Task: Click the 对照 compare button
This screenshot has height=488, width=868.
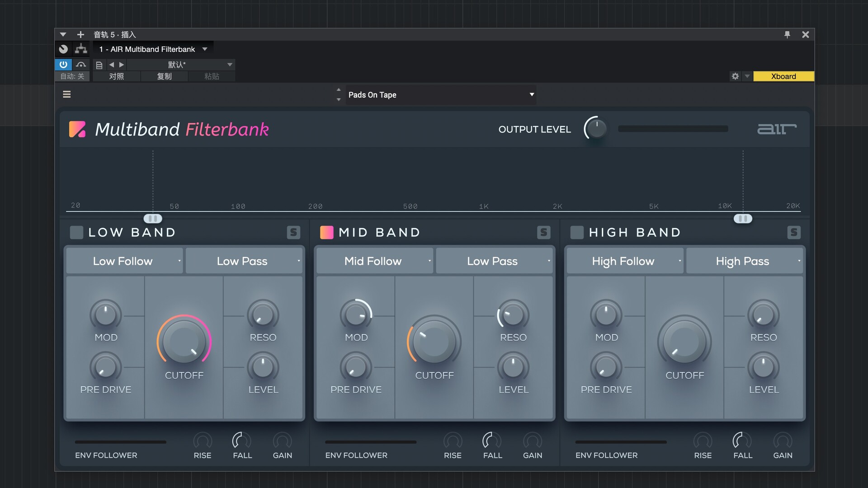Action: 116,76
